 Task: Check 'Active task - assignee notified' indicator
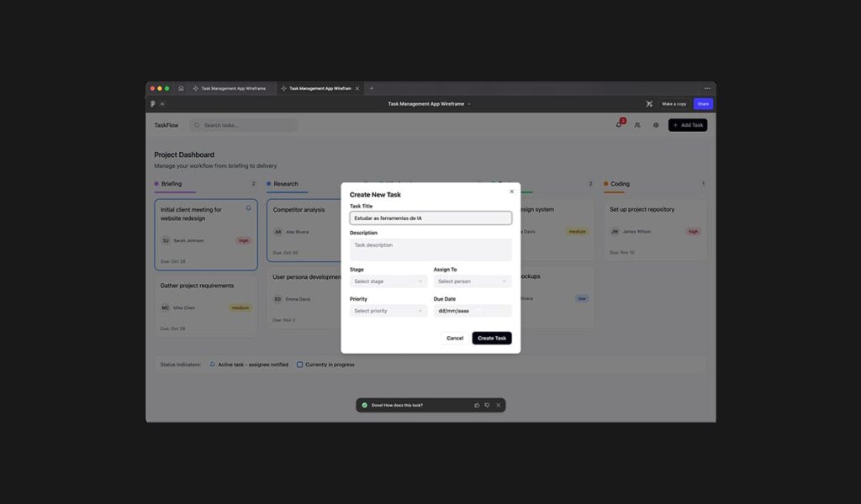pyautogui.click(x=214, y=365)
